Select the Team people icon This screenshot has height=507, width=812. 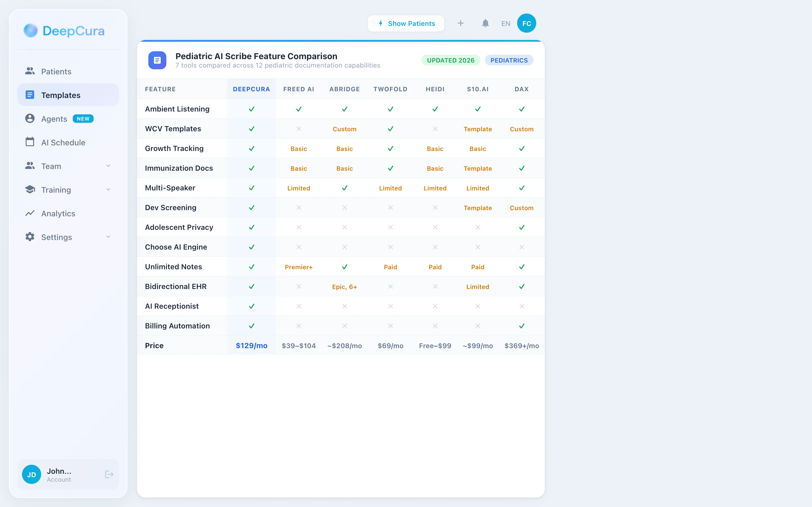(x=30, y=166)
